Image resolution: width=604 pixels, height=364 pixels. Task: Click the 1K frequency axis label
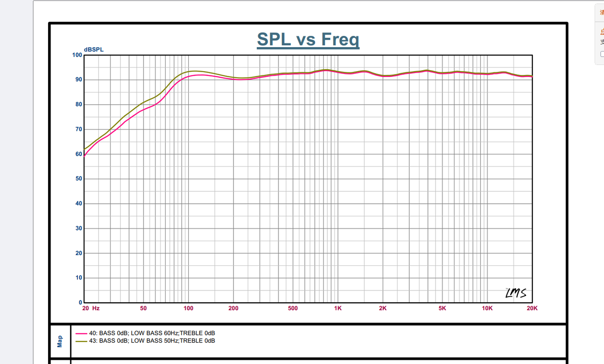click(338, 308)
